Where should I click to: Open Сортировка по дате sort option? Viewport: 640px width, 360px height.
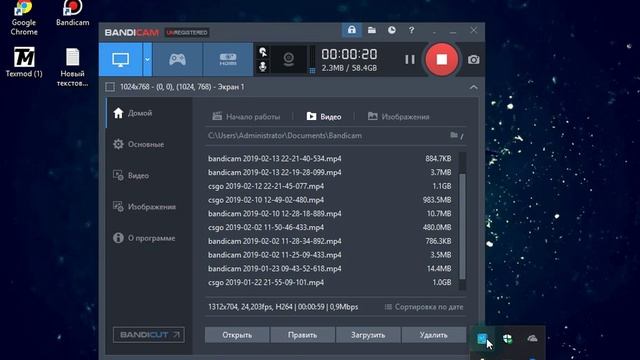coord(424,307)
